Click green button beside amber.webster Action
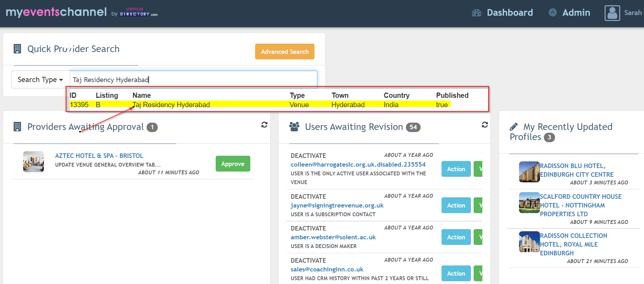Image resolution: width=644 pixels, height=284 pixels. (478, 237)
